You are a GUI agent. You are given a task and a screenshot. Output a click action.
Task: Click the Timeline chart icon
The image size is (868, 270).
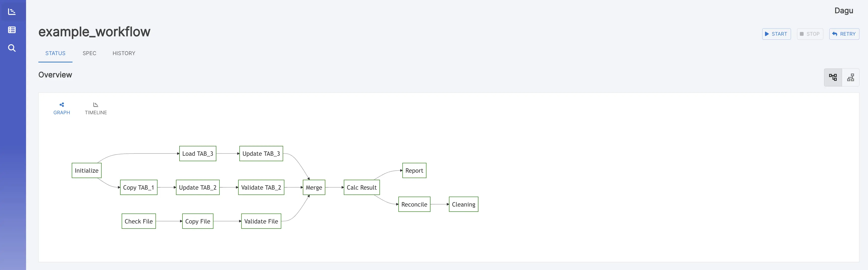click(x=96, y=105)
